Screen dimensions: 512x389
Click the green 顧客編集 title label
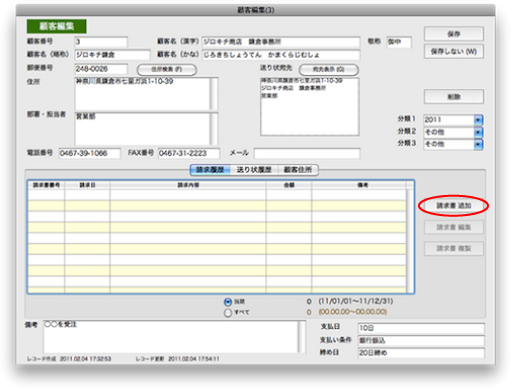click(57, 26)
